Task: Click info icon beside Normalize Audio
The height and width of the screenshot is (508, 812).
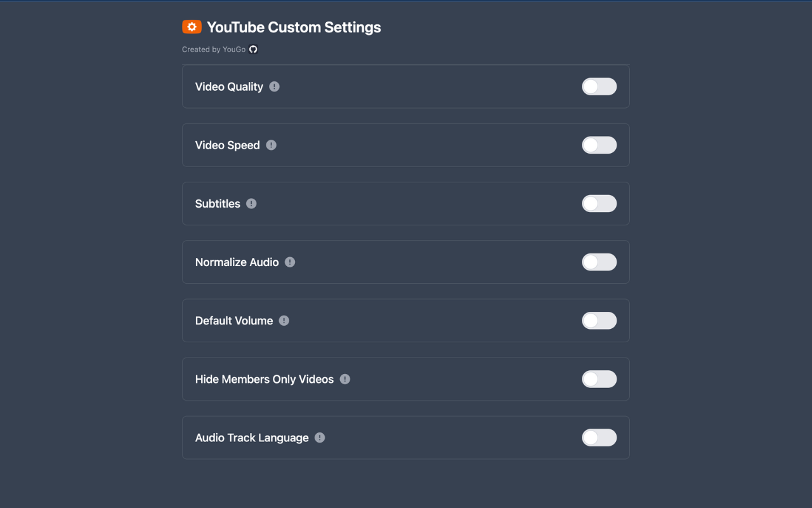Action: 290,262
